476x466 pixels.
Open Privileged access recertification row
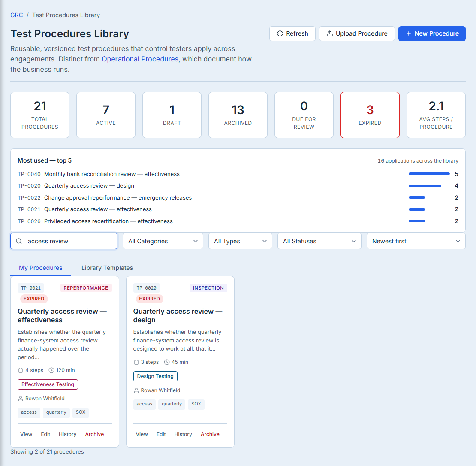click(x=238, y=221)
